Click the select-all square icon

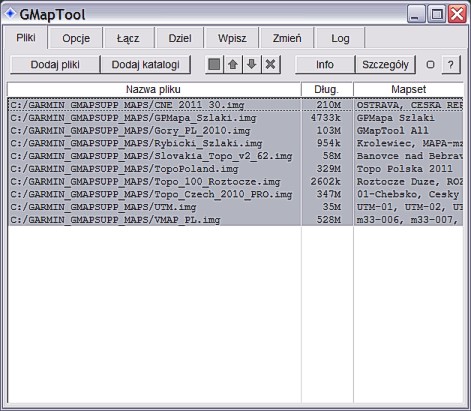214,64
